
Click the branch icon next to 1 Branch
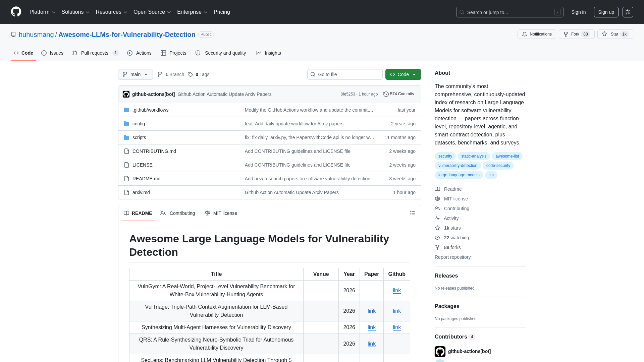(x=160, y=74)
